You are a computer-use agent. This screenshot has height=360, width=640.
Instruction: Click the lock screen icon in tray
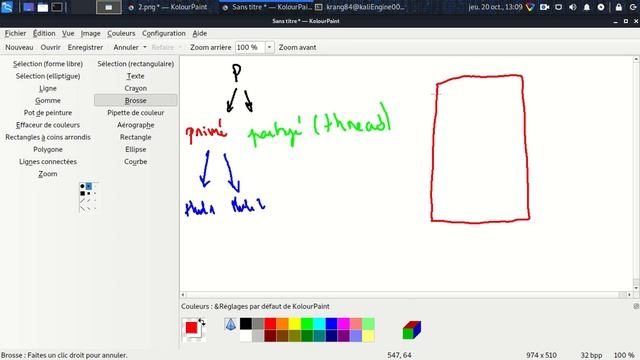(x=619, y=7)
